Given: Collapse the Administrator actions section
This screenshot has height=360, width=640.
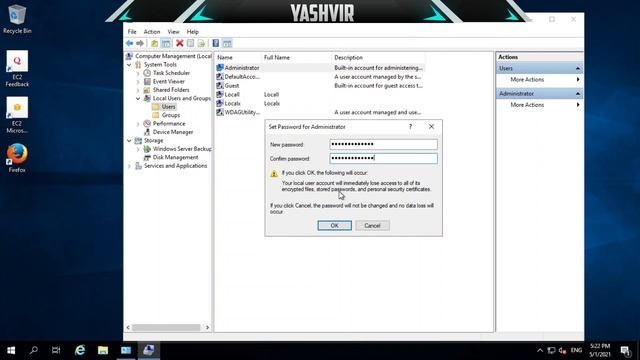Looking at the screenshot, I should click(x=578, y=93).
